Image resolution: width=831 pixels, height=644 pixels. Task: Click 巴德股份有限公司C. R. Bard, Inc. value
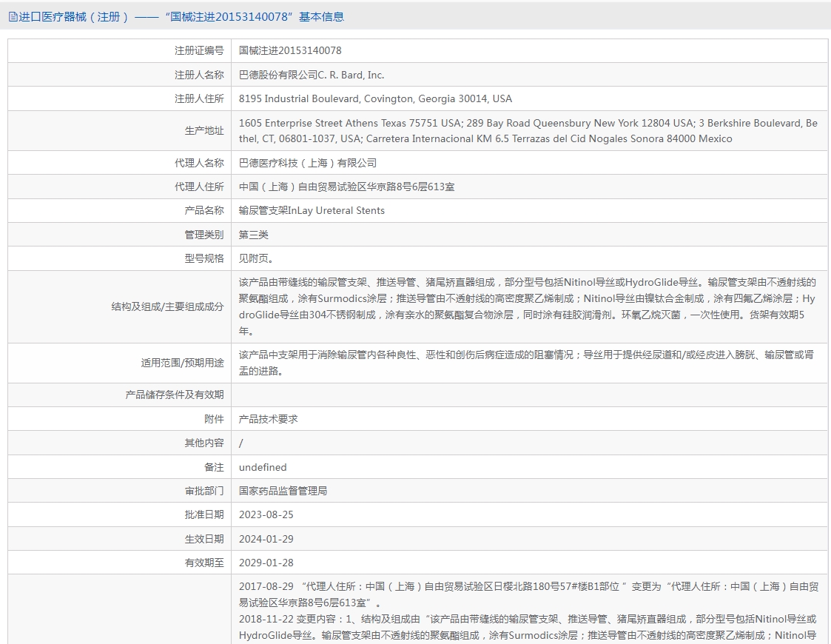311,76
